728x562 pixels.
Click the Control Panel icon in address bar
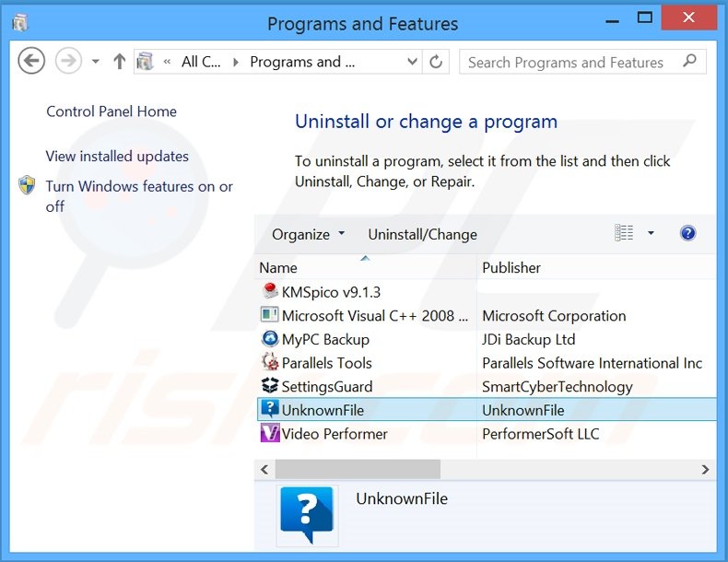point(146,61)
